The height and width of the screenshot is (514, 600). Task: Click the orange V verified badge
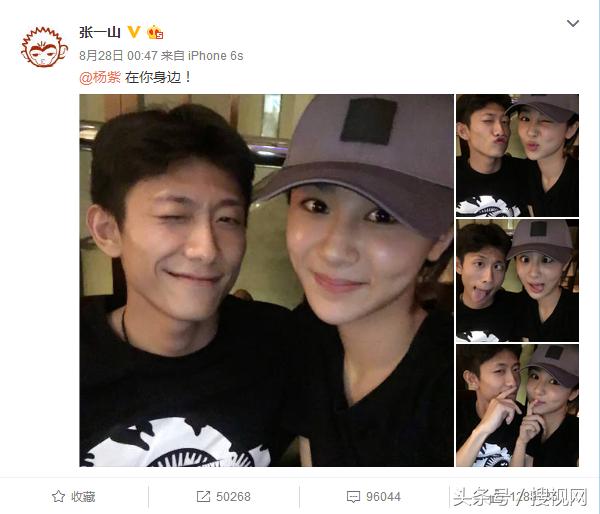(x=134, y=32)
